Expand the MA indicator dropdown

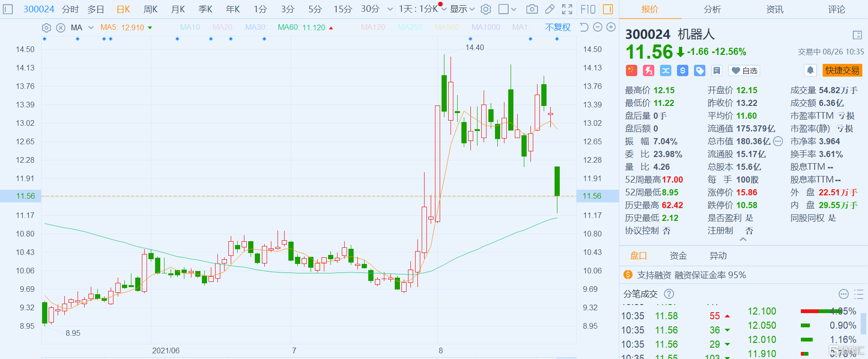coord(91,28)
